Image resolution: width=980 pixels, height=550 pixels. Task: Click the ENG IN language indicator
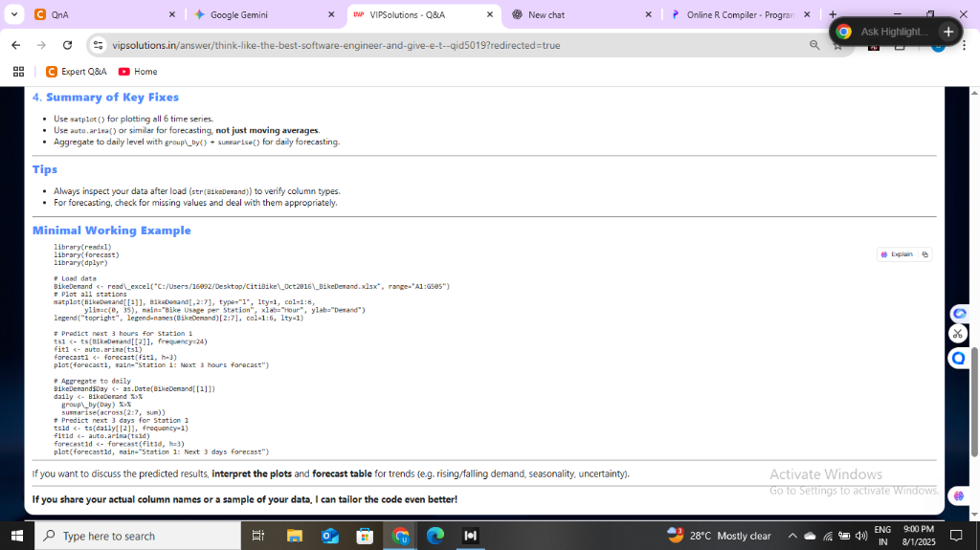[x=882, y=536]
